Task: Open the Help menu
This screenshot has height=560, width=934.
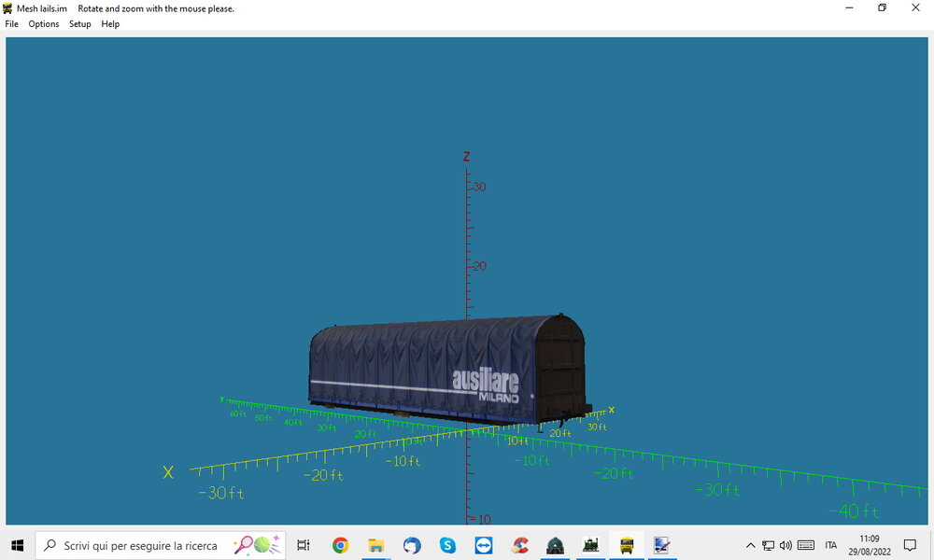Action: [110, 24]
